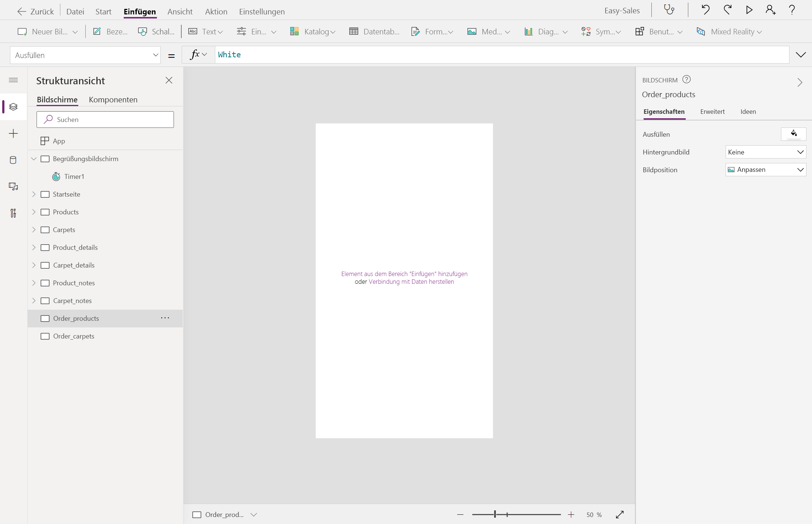The height and width of the screenshot is (524, 812).
Task: Click the Zurück back button
Action: (36, 11)
